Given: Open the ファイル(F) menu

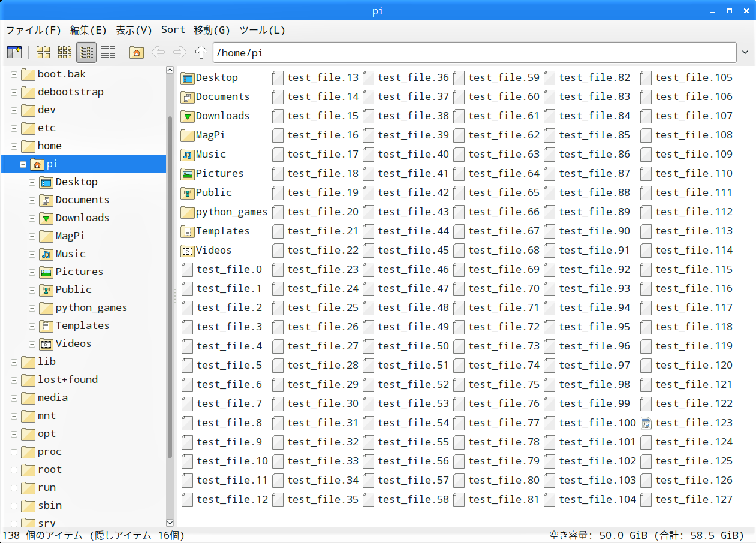Looking at the screenshot, I should coord(34,30).
